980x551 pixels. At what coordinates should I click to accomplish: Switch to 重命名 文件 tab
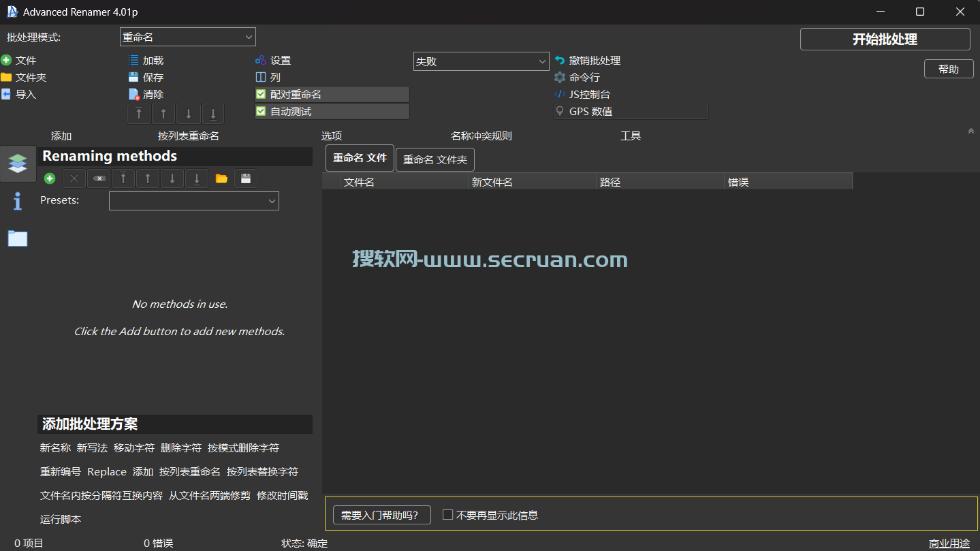tap(360, 158)
